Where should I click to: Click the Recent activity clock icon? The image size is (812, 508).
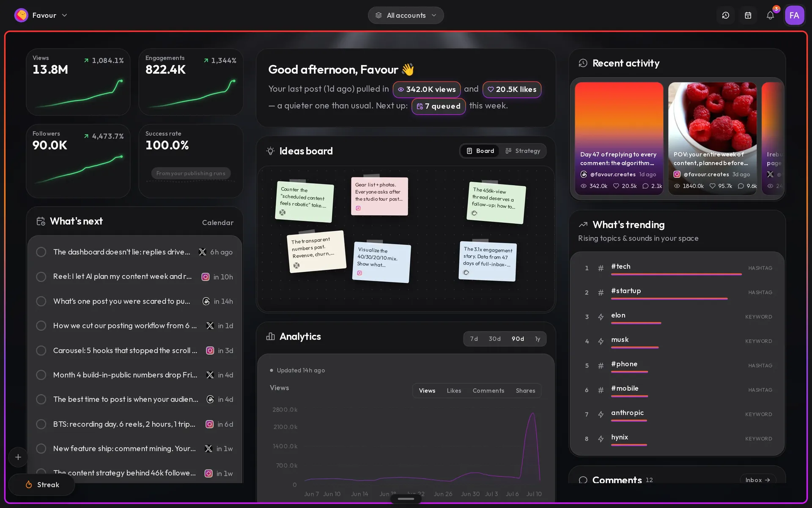[x=583, y=63]
